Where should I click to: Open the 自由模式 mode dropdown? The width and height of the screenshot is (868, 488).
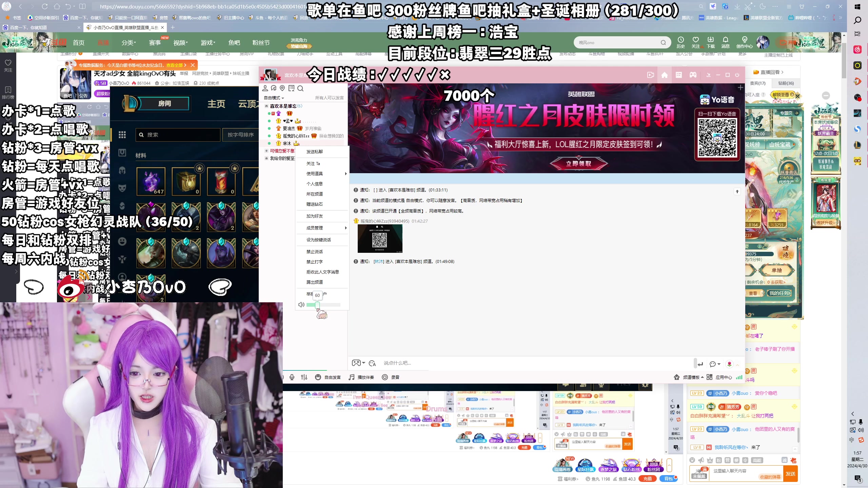click(x=274, y=98)
